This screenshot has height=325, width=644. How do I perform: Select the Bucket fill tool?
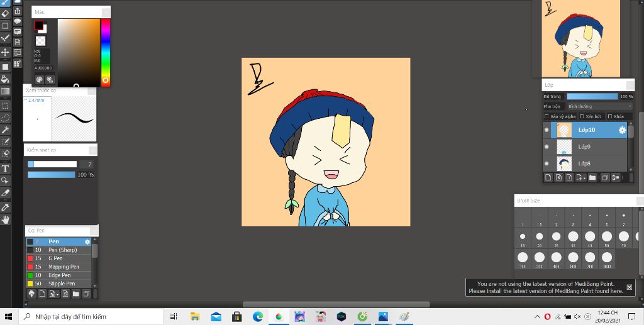pyautogui.click(x=5, y=79)
